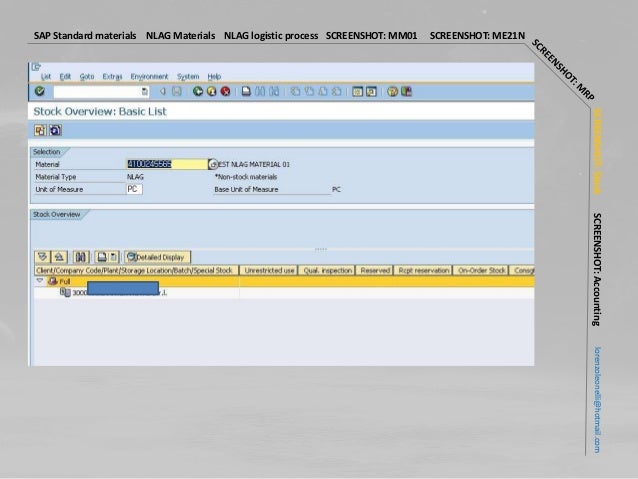
Task: Click the SAP window menu icon at top left
Action: (x=37, y=67)
